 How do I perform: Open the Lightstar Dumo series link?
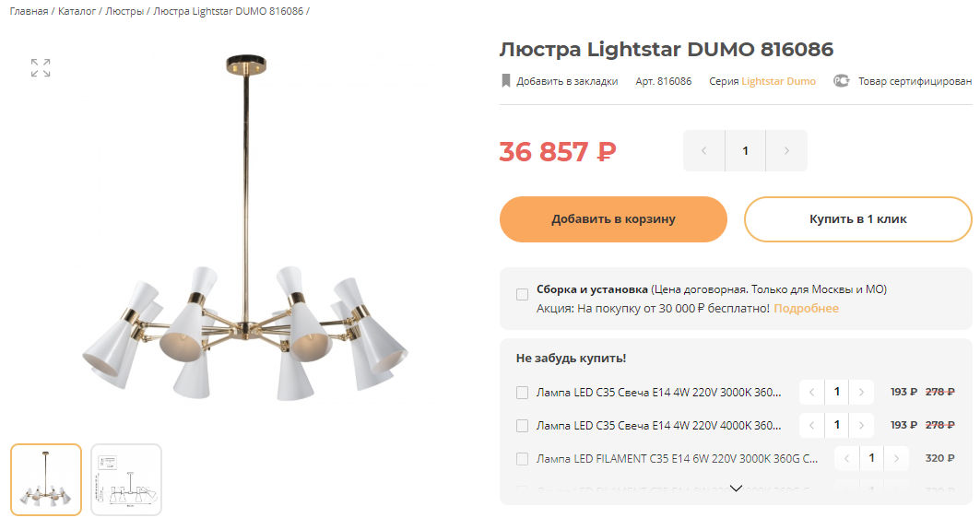tap(778, 81)
